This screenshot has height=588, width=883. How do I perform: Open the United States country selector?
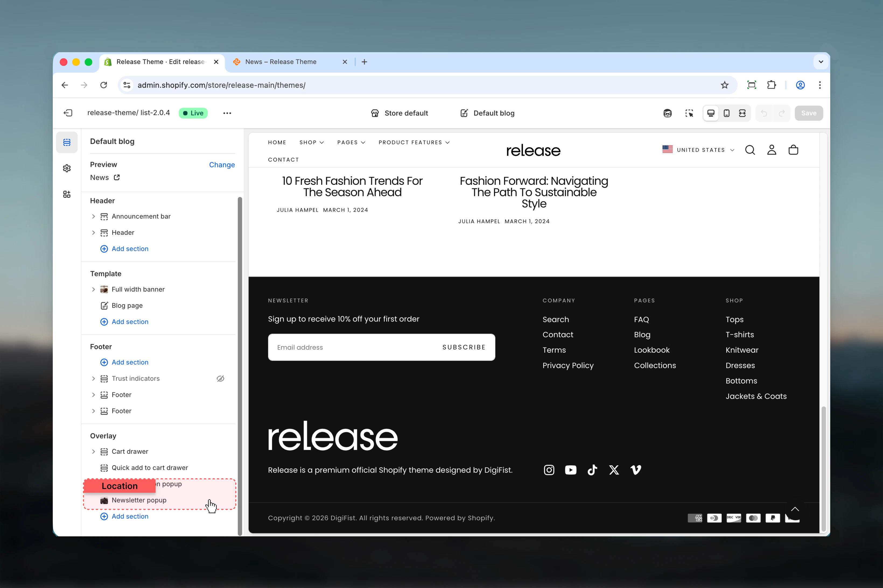click(698, 150)
